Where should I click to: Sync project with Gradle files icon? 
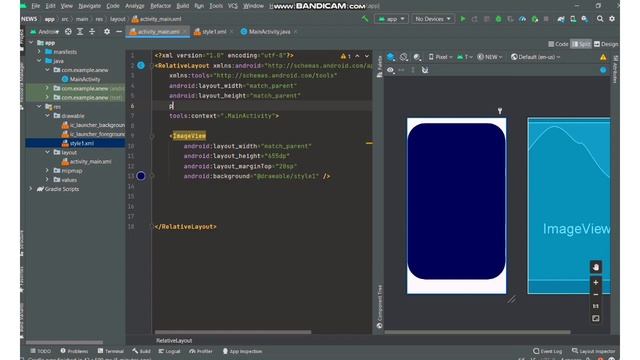click(x=561, y=19)
